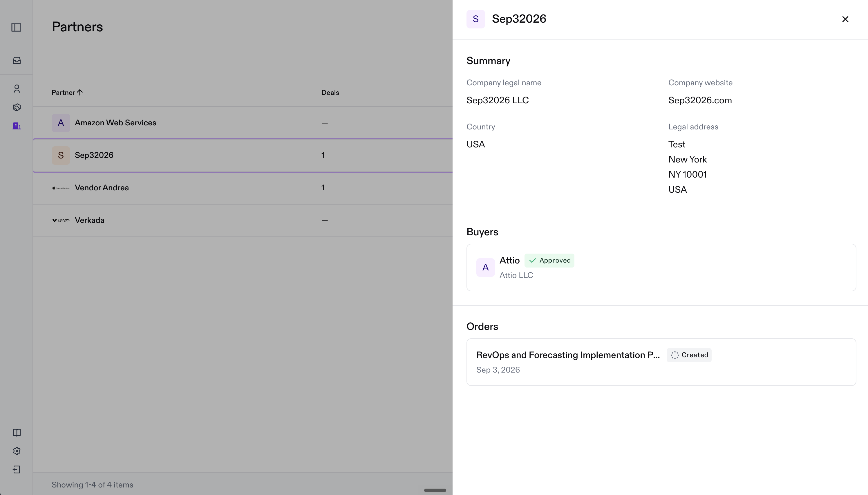The image size is (868, 495).
Task: Click the Attio buyer avatar
Action: point(485,268)
